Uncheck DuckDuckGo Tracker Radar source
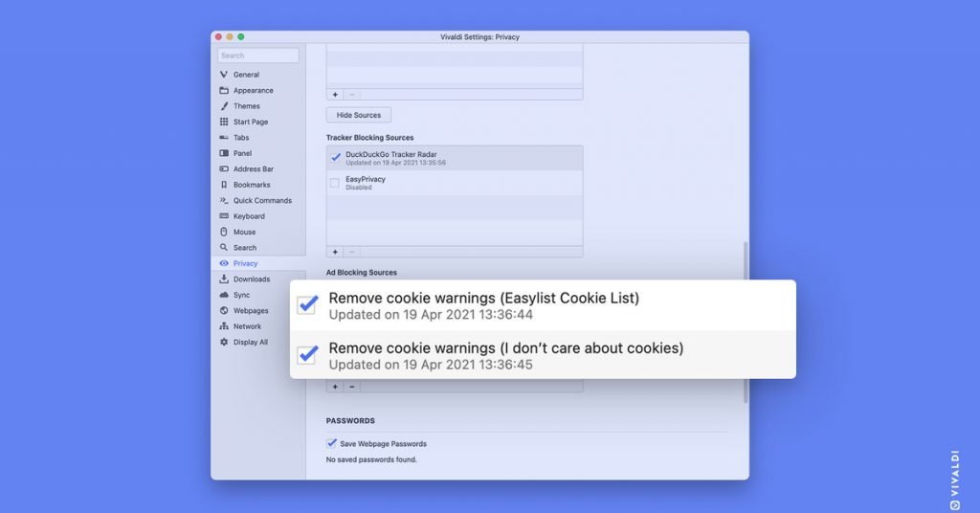The image size is (980, 513). [x=336, y=158]
